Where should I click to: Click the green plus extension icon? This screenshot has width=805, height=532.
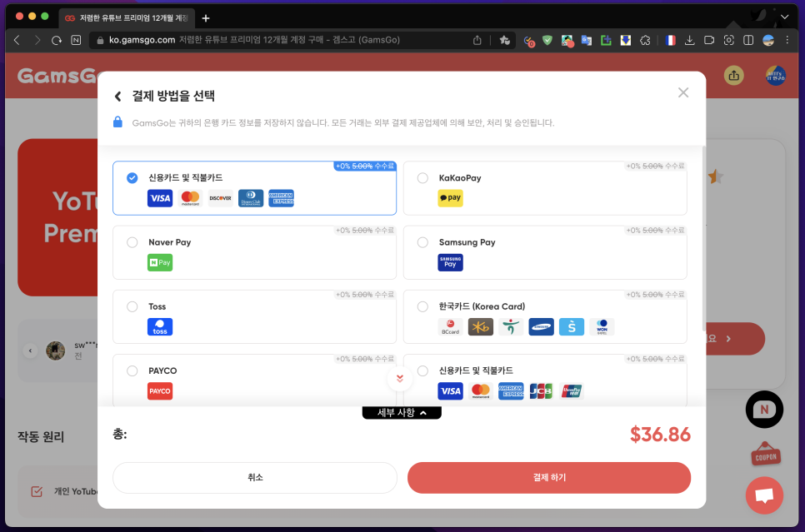pyautogui.click(x=607, y=40)
